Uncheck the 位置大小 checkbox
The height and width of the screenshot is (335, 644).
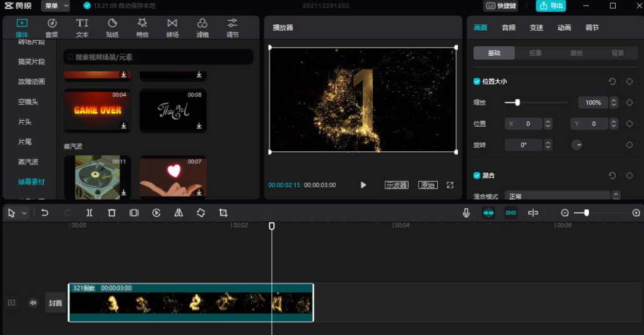click(x=477, y=81)
